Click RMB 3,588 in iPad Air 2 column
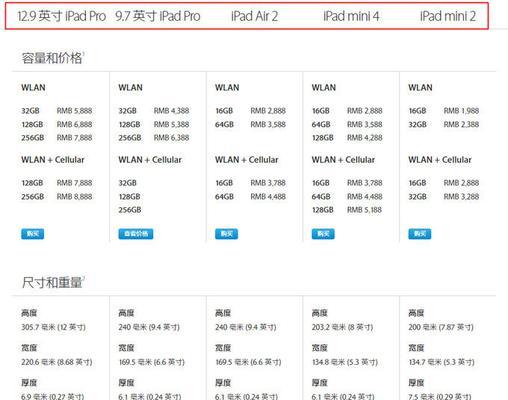This screenshot has width=508, height=400. click(x=268, y=124)
